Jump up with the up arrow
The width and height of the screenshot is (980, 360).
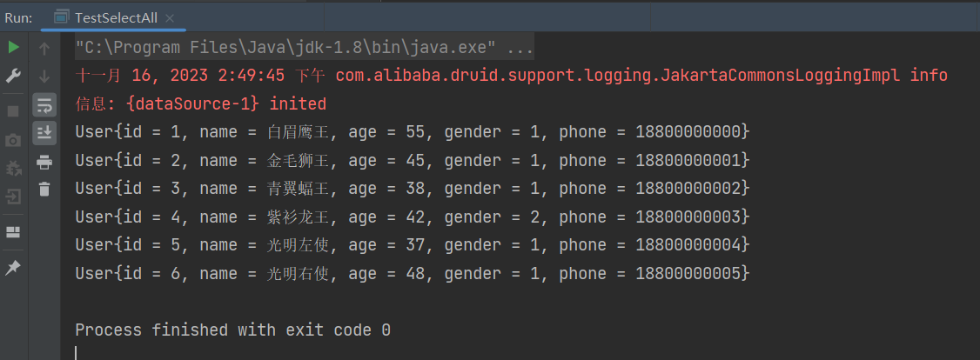pyautogui.click(x=44, y=49)
